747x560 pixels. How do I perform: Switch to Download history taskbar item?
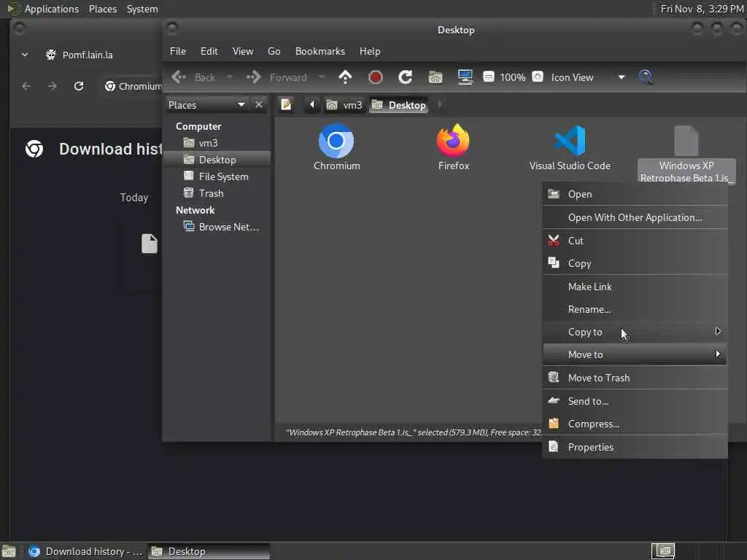[x=85, y=551]
